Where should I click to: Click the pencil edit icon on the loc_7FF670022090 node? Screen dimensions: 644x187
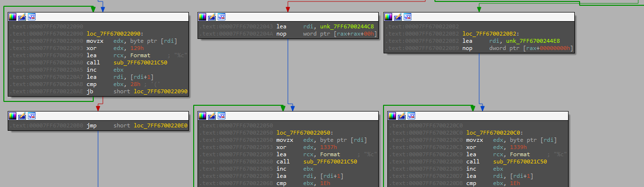[x=22, y=17]
